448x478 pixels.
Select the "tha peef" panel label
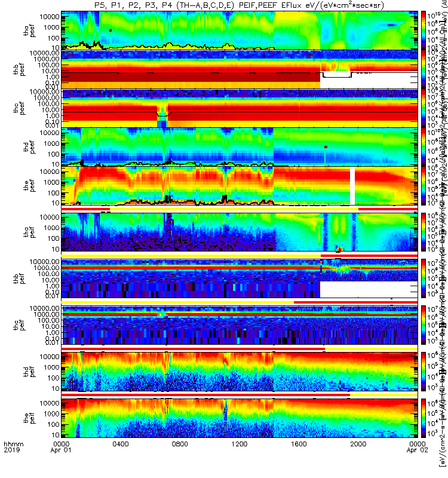pyautogui.click(x=29, y=31)
